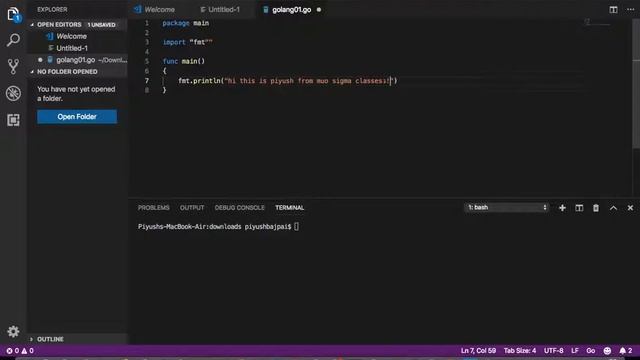Split the editor to the right
Screen dimensions: 640x360
click(x=613, y=9)
